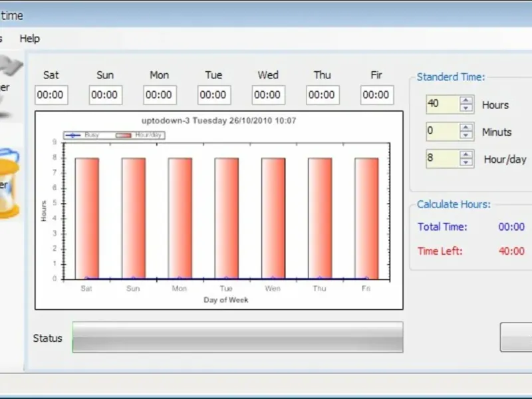Click the chart title 'uptodown-3 Tuesday 26/10/2010 10:07'

coord(219,120)
